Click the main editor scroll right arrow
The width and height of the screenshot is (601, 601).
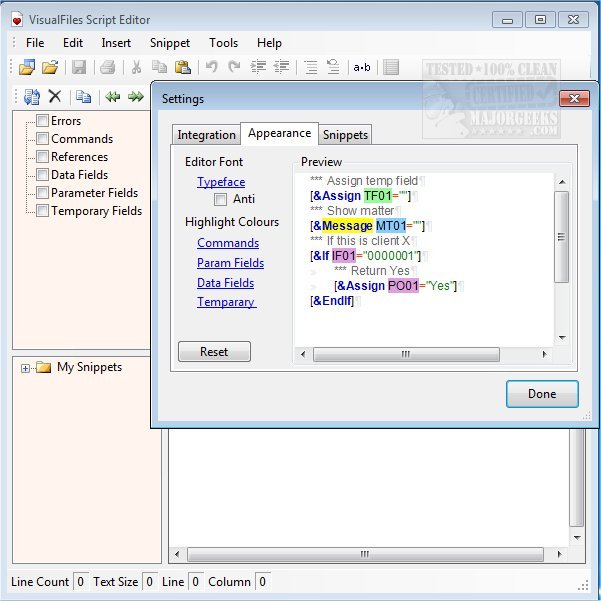[559, 554]
